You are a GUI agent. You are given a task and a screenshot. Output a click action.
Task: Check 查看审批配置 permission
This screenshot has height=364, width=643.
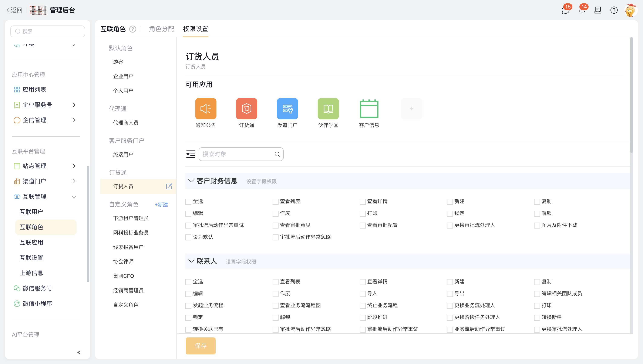pos(362,225)
